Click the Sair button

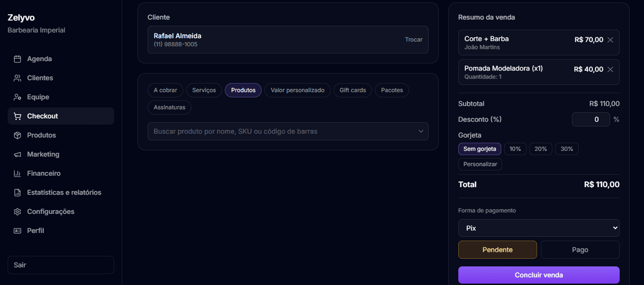[x=61, y=265]
